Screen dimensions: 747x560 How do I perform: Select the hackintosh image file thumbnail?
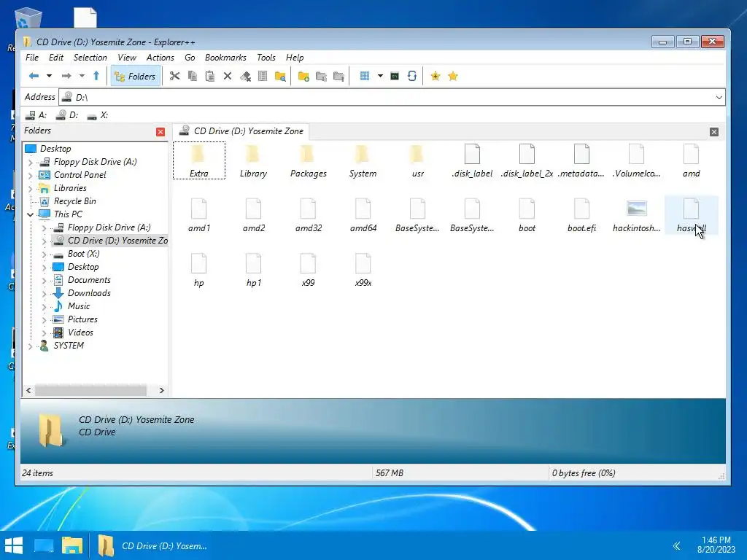click(x=636, y=209)
